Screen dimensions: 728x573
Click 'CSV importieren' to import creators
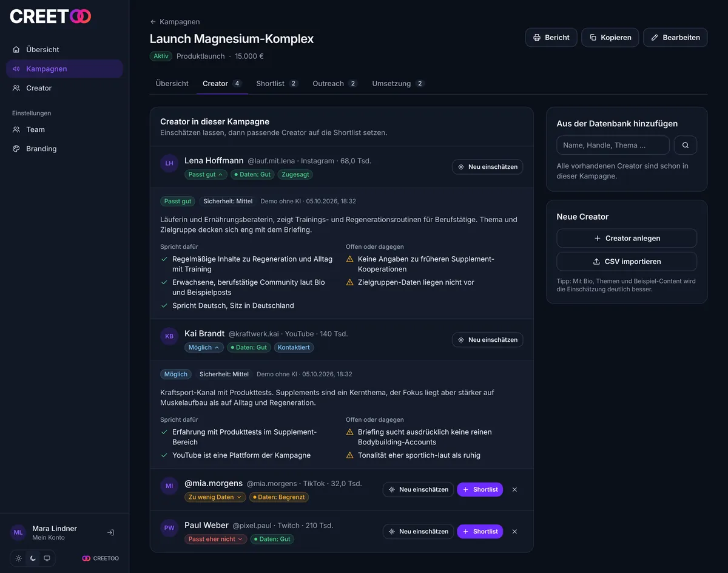coord(627,261)
